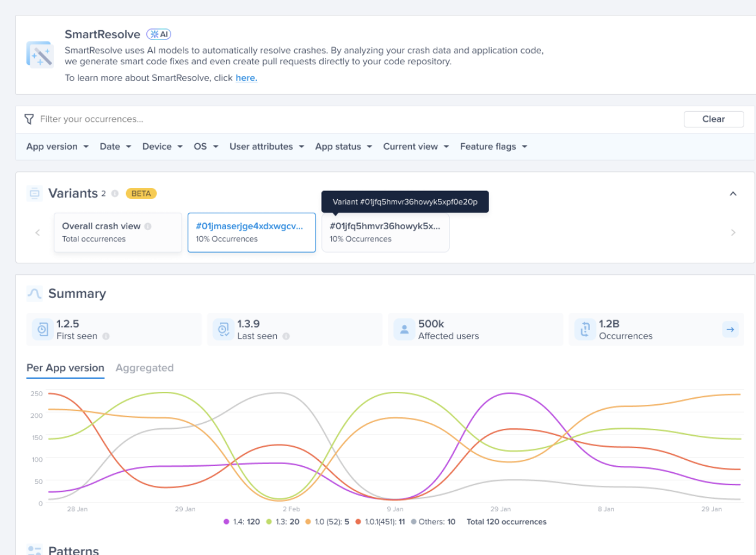This screenshot has width=756, height=555.
Task: Select the Per App version tab
Action: pos(65,368)
